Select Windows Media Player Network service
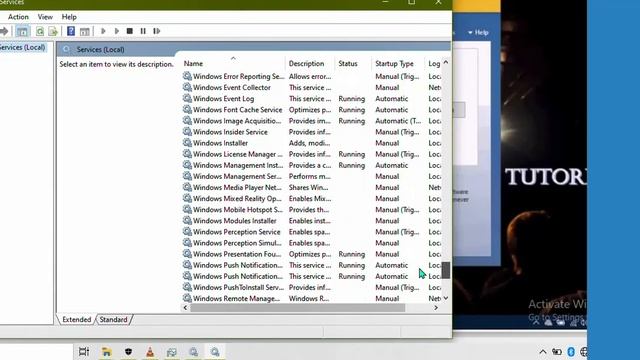Viewport: 640px width, 360px height. [311, 187]
